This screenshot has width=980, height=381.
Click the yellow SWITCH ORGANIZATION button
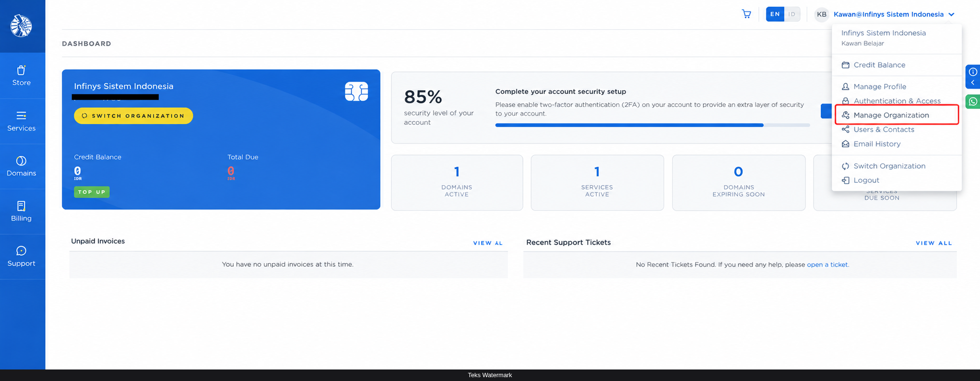click(x=133, y=116)
